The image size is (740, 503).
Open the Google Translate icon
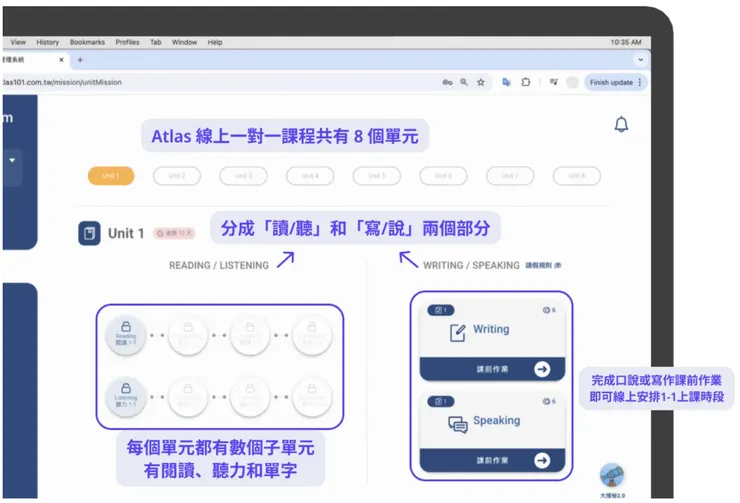click(506, 82)
